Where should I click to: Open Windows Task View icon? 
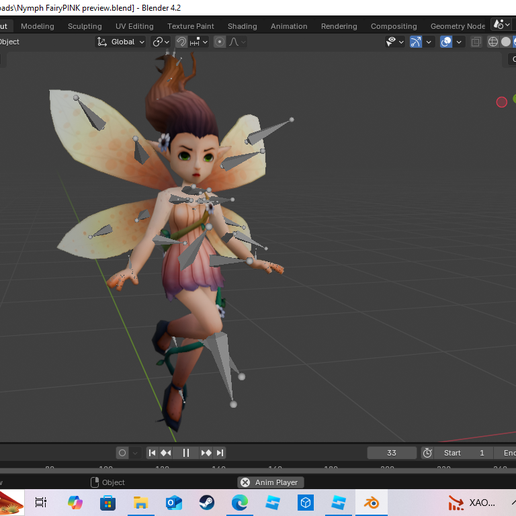[x=41, y=503]
